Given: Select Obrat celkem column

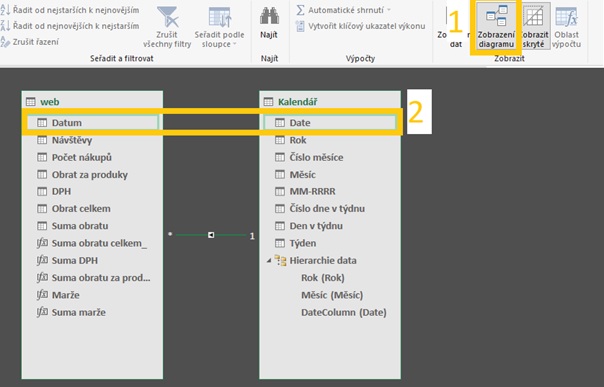Looking at the screenshot, I should point(92,208).
